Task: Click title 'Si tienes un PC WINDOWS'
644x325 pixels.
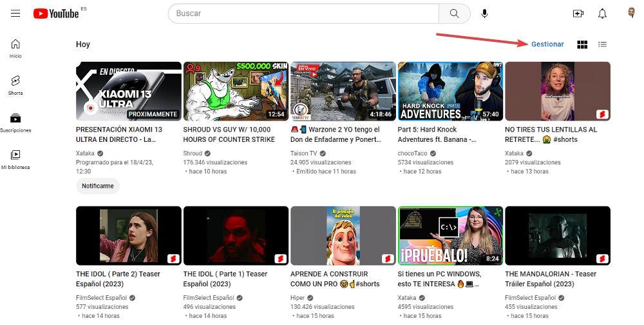Action: pos(439,279)
